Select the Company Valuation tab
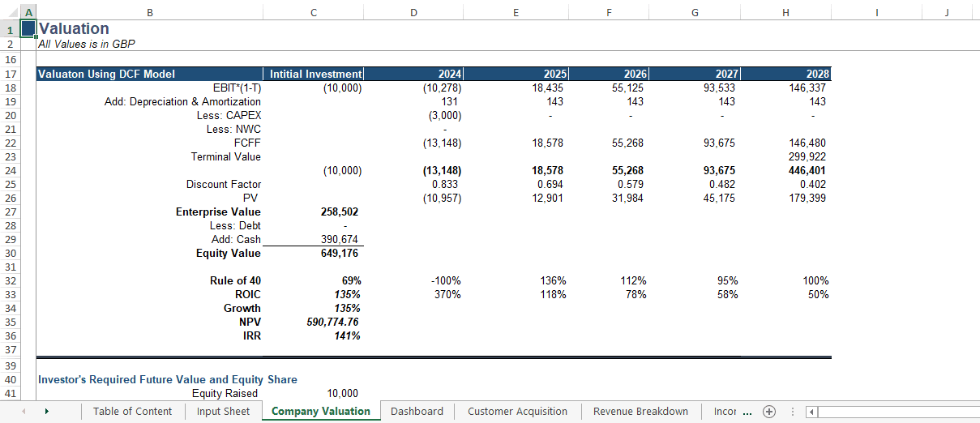The width and height of the screenshot is (980, 423). coord(321,411)
